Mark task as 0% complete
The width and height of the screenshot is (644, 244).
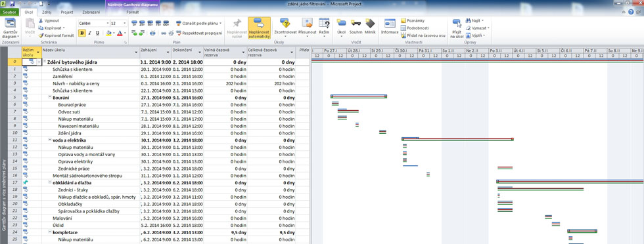[x=134, y=24]
